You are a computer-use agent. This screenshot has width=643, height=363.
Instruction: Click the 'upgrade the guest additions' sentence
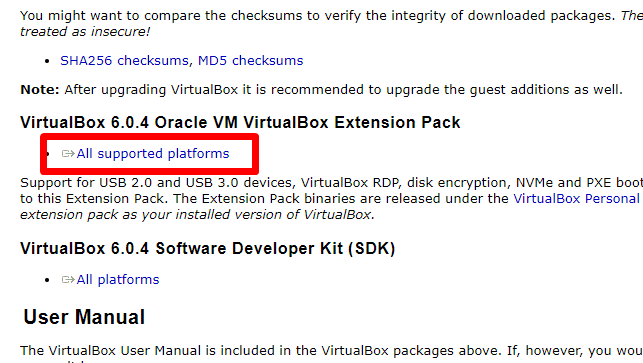click(322, 90)
